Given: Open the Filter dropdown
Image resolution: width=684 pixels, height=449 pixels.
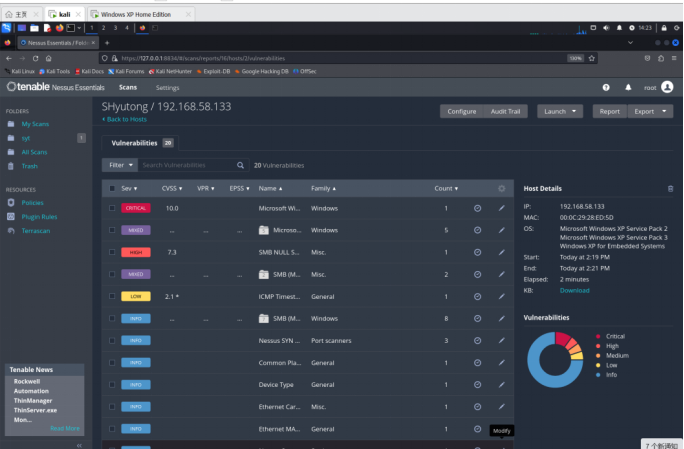Looking at the screenshot, I should 120,165.
